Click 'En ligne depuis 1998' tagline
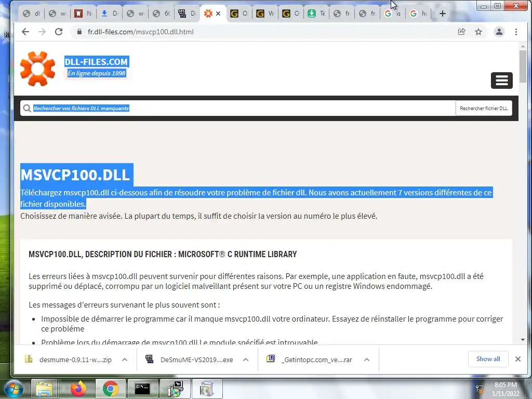 click(x=97, y=73)
